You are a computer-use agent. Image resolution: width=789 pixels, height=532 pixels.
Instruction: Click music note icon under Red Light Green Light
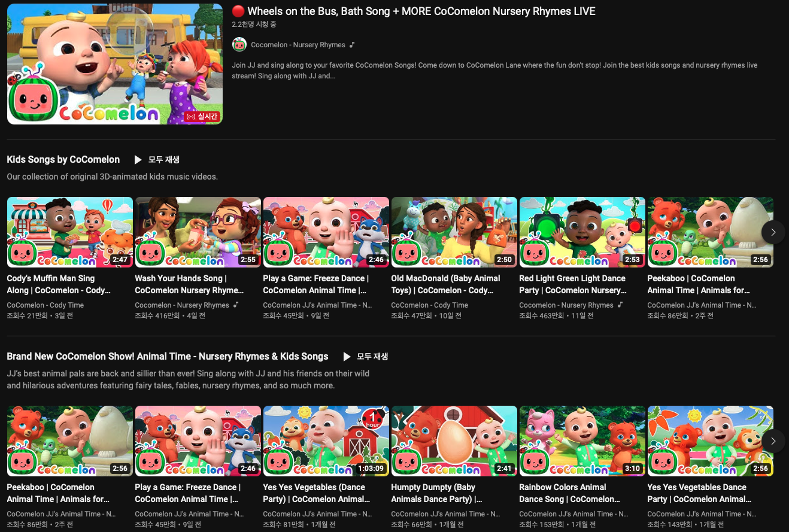(620, 305)
